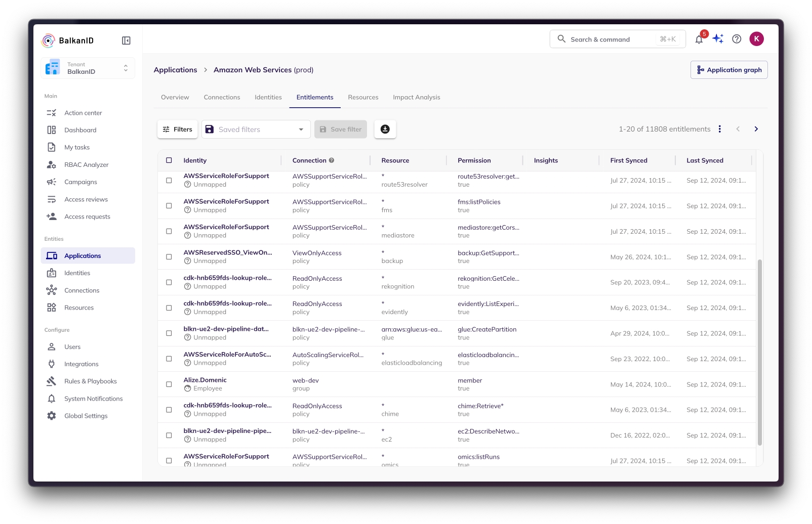The width and height of the screenshot is (812, 524).
Task: Click the Save filter button
Action: point(341,129)
